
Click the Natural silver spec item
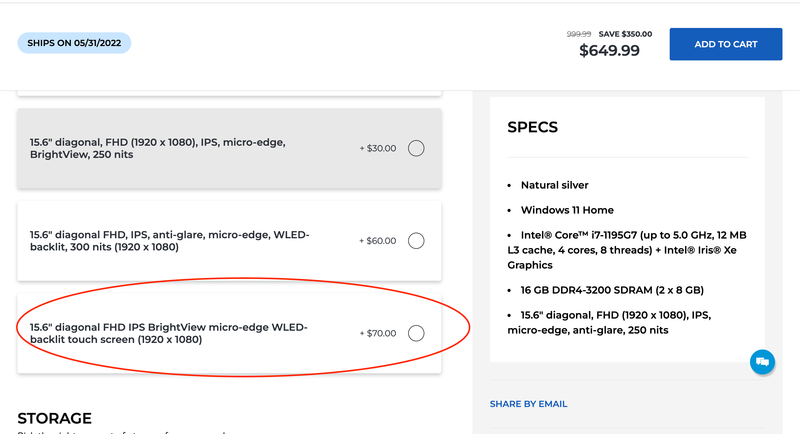(x=554, y=185)
